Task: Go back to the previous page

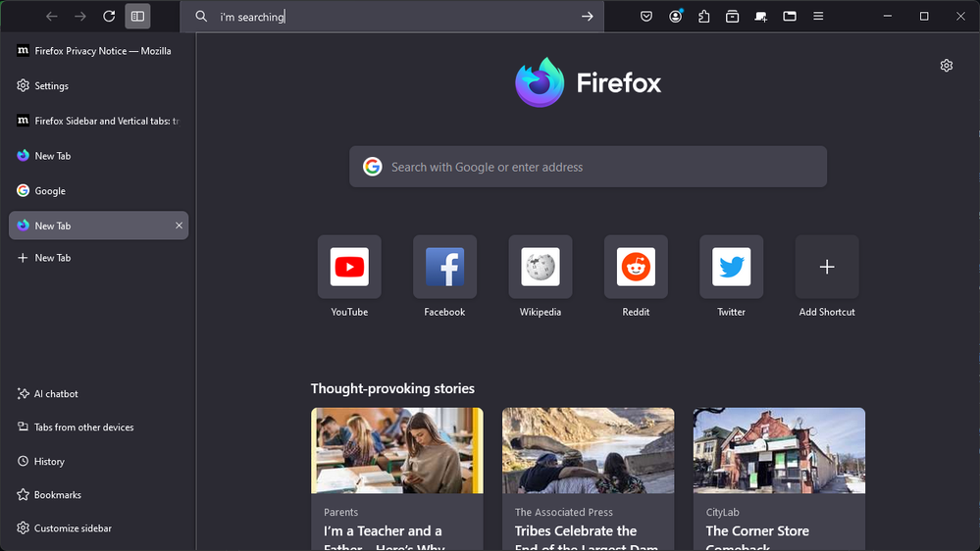Action: (51, 17)
